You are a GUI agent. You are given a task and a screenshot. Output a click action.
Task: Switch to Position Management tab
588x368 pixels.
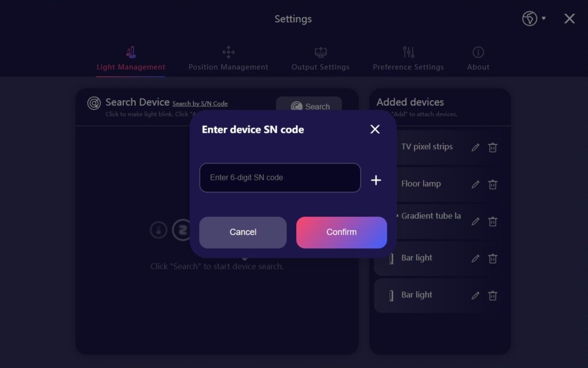point(228,59)
